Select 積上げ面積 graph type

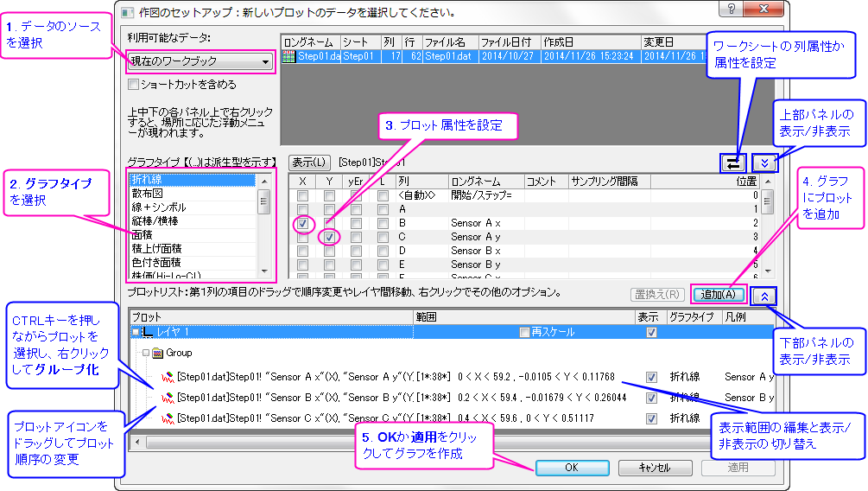point(193,249)
